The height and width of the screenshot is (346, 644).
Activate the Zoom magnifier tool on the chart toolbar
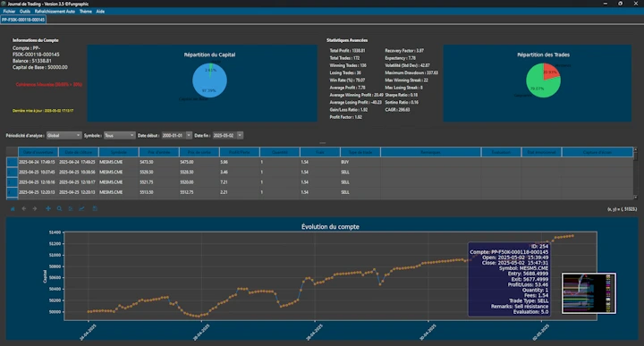click(60, 209)
